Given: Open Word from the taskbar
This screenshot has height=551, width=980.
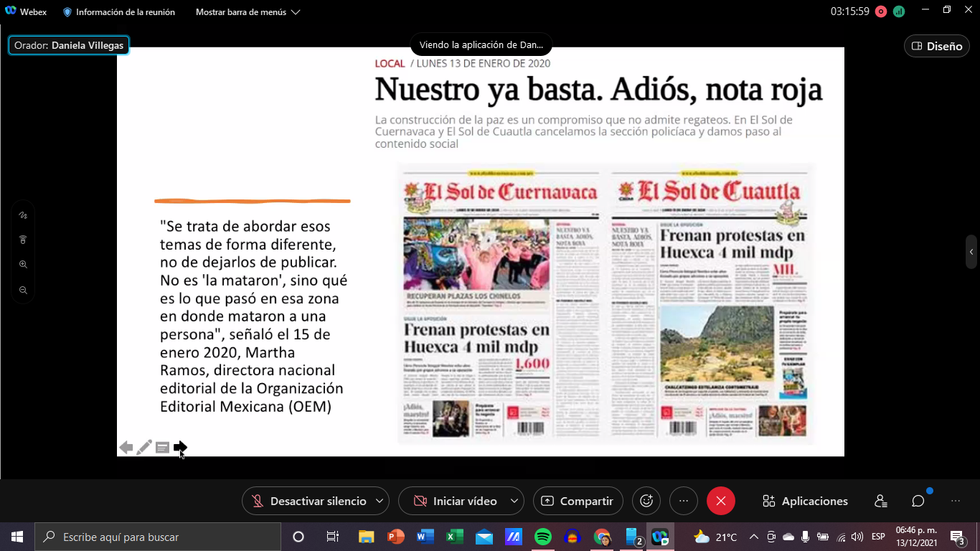Looking at the screenshot, I should coord(425,537).
